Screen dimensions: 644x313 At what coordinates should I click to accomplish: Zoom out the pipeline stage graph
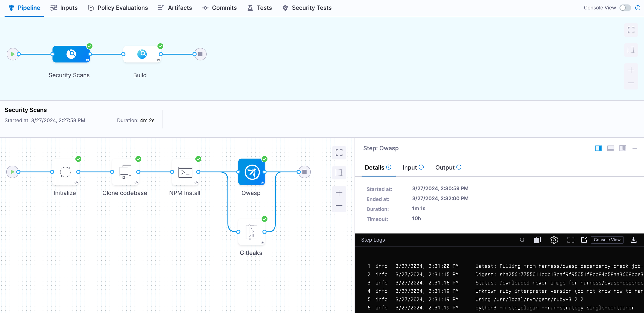631,83
